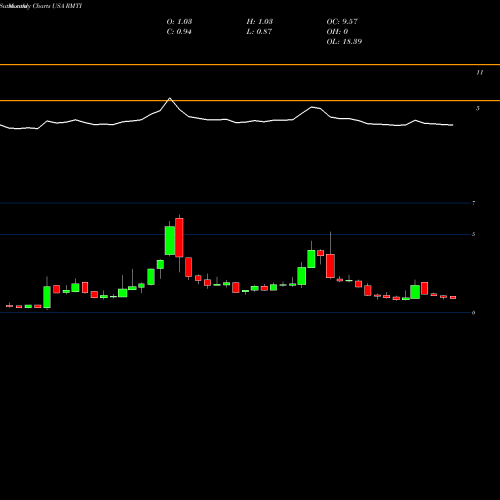
Task: Click the peak of the white indicator line
Action: point(170,98)
